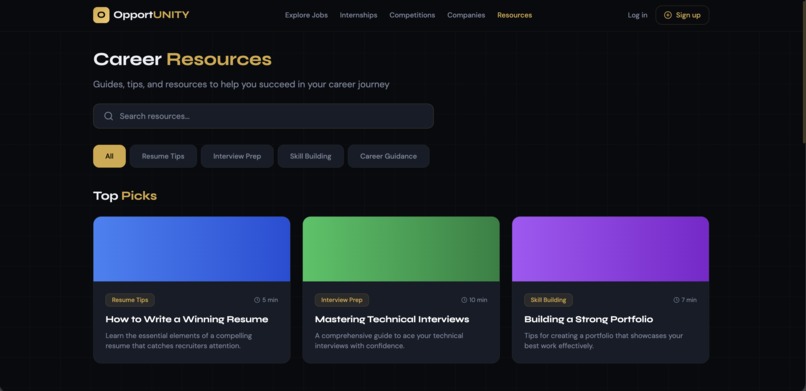Filter by Resume Tips
806x391 pixels.
pos(163,156)
